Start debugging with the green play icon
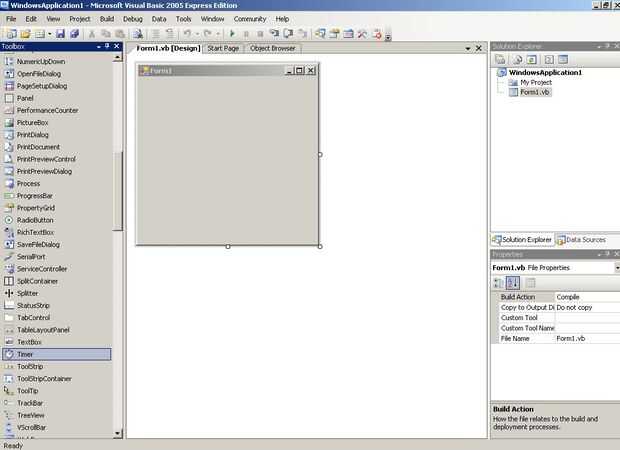620x450 pixels. tap(232, 34)
